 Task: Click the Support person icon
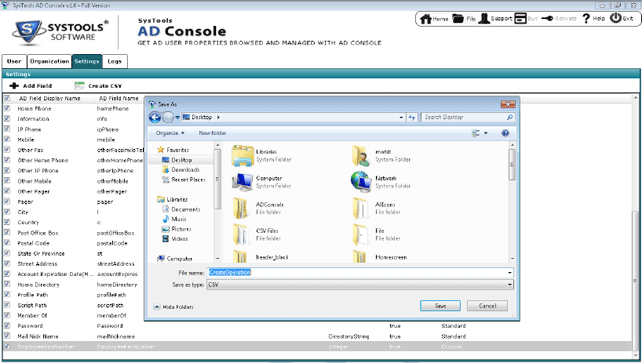coord(484,19)
